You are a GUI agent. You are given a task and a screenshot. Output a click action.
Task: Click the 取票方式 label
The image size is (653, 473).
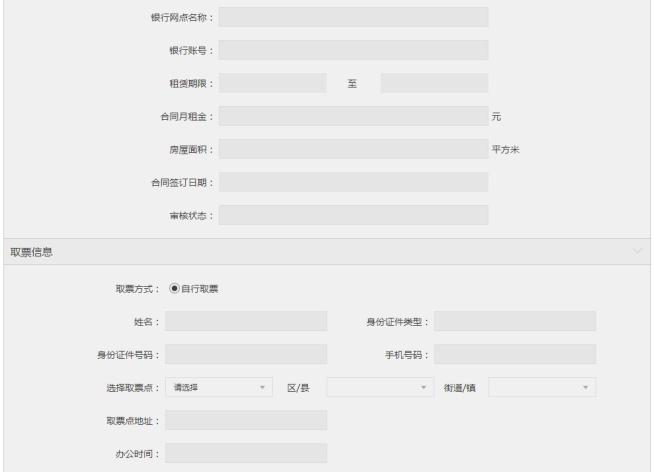137,289
